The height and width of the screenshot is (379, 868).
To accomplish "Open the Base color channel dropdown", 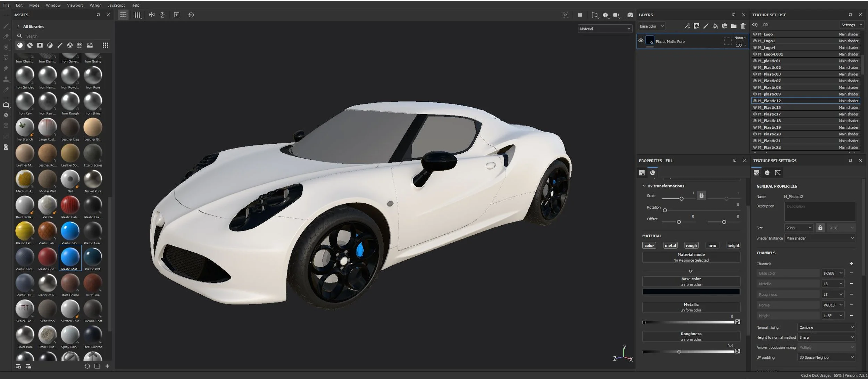I will click(652, 26).
